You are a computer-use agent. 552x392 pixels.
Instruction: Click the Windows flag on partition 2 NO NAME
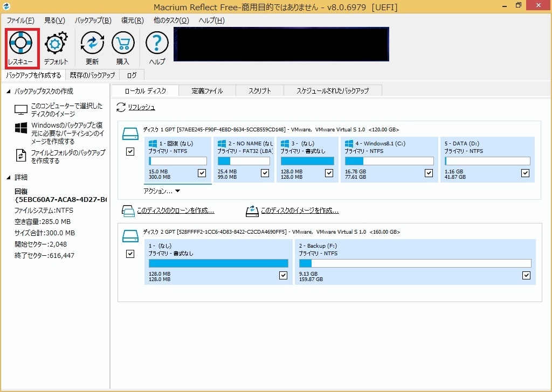click(x=222, y=143)
